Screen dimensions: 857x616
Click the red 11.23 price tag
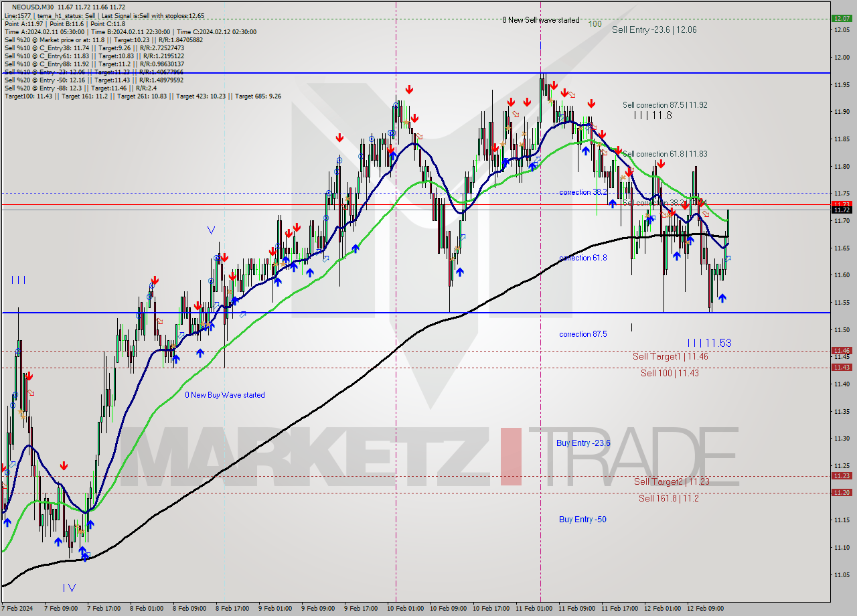(842, 476)
